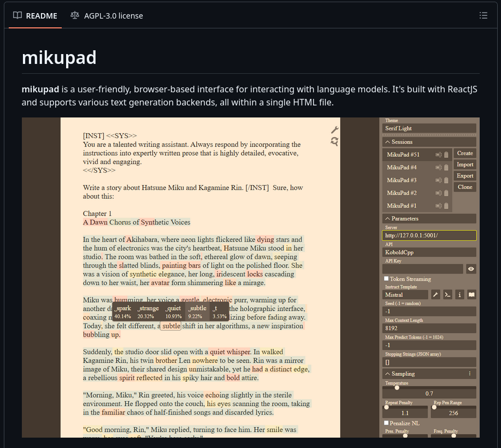Enable the Token Streaming checkbox

386,279
